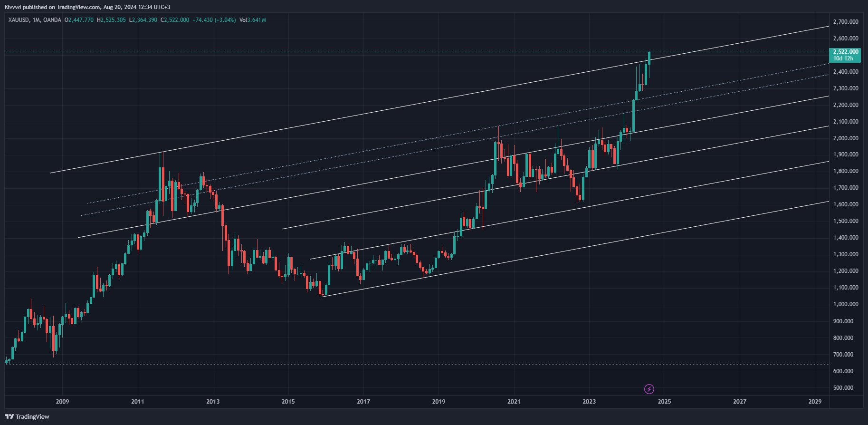This screenshot has height=425, width=868.
Task: Click the 1,300.000 price axis label
Action: tap(846, 254)
